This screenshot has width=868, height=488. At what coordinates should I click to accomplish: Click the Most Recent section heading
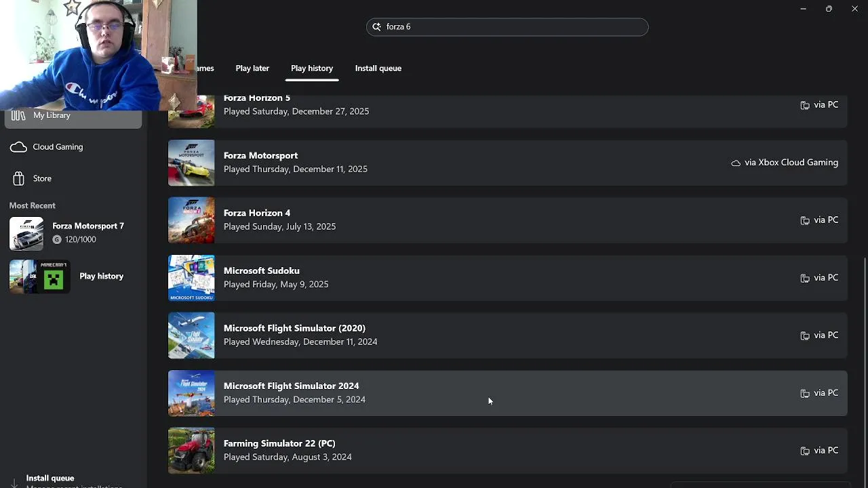tap(33, 205)
